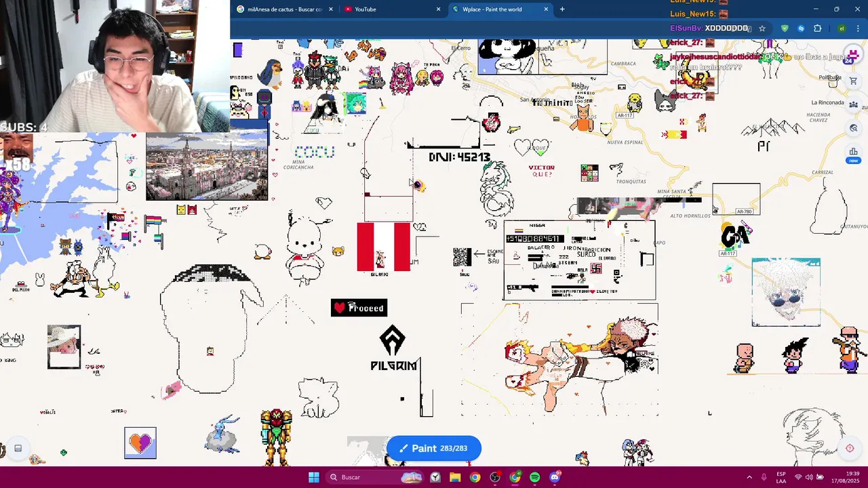868x488 pixels.
Task: Open the OBS Studio taskbar icon
Action: click(x=495, y=477)
